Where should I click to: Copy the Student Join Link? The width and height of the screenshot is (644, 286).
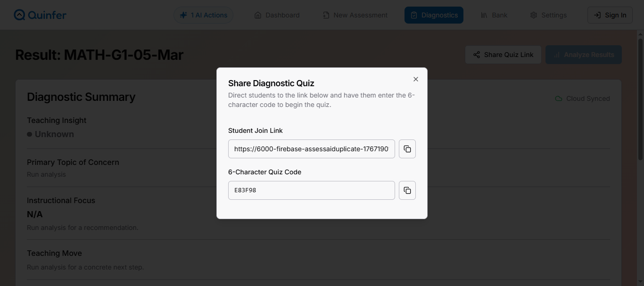click(x=407, y=149)
